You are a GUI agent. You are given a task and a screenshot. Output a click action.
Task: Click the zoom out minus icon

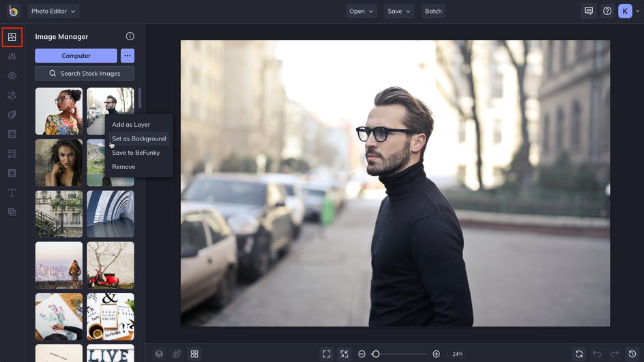point(362,354)
